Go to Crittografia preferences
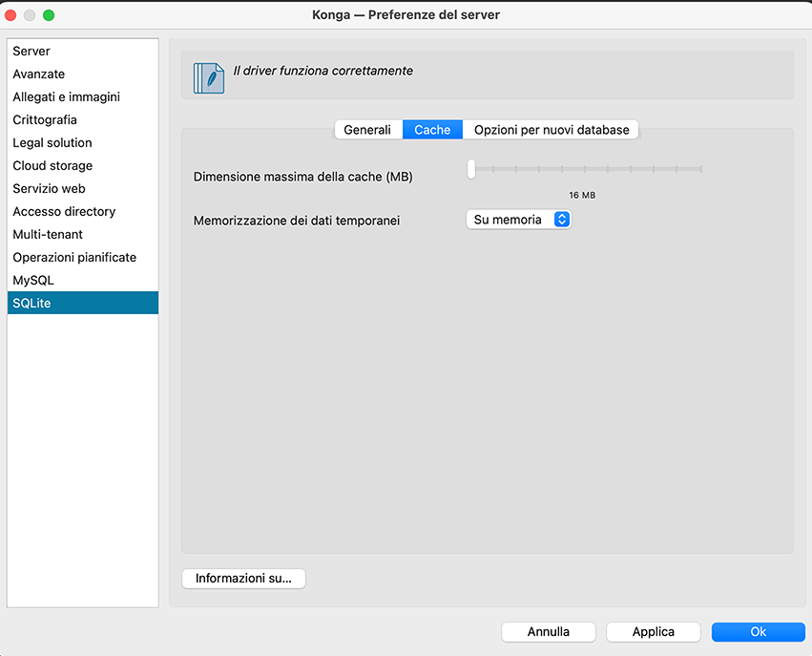Viewport: 812px width, 656px height. click(x=45, y=119)
